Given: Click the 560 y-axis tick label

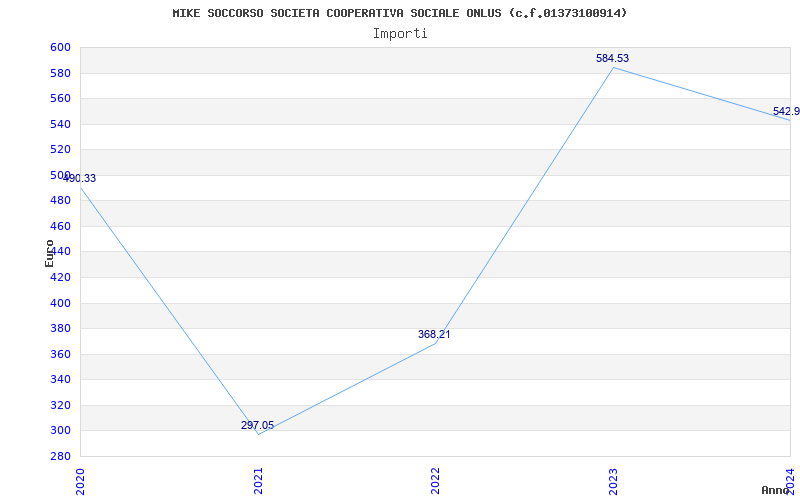Looking at the screenshot, I should tap(60, 98).
